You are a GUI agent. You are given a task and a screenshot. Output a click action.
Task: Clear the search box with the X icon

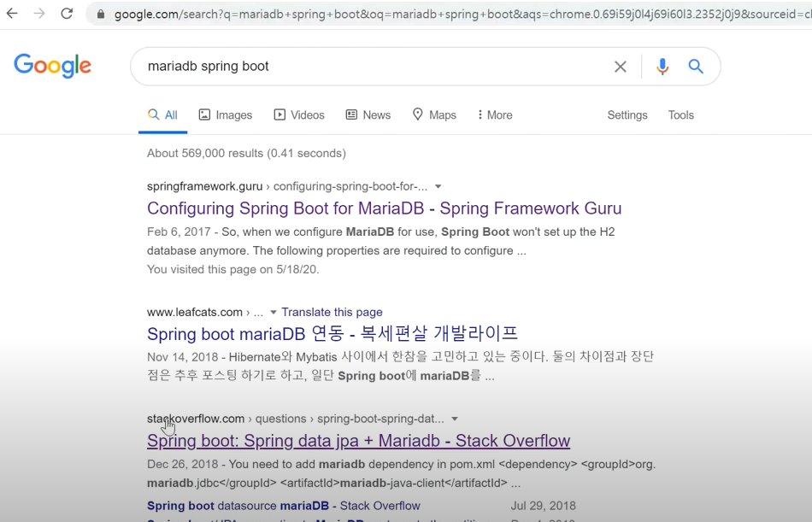click(621, 67)
